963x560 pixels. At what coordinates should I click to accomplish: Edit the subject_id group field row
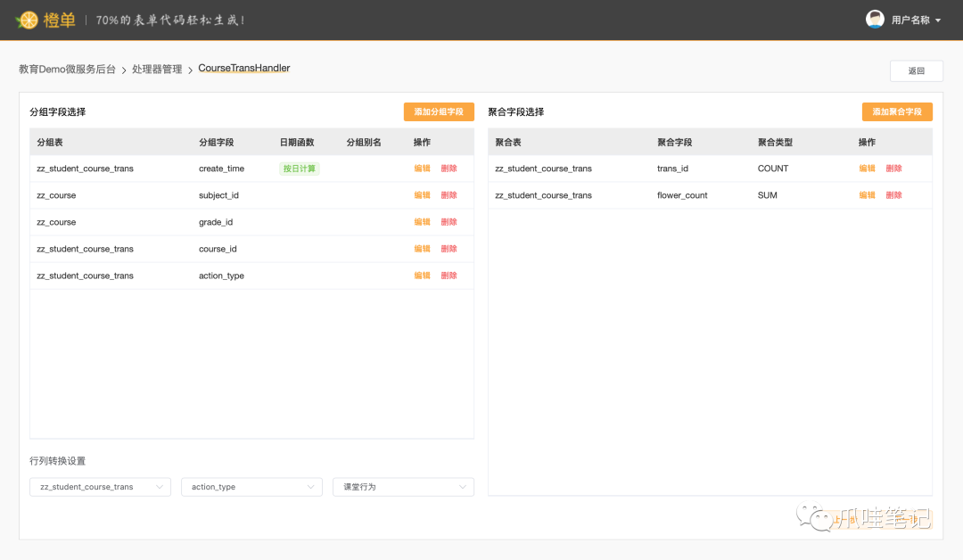422,195
